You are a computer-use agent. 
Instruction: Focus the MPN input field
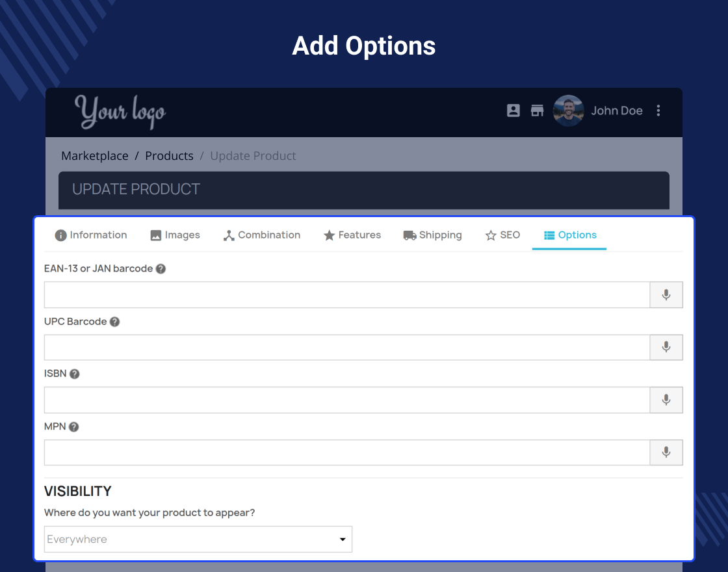(x=347, y=452)
